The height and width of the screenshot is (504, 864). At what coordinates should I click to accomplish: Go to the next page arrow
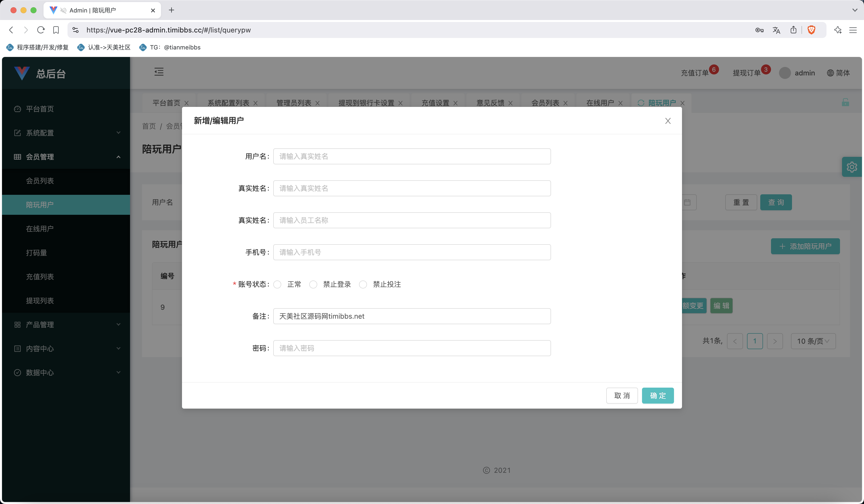[774, 341]
